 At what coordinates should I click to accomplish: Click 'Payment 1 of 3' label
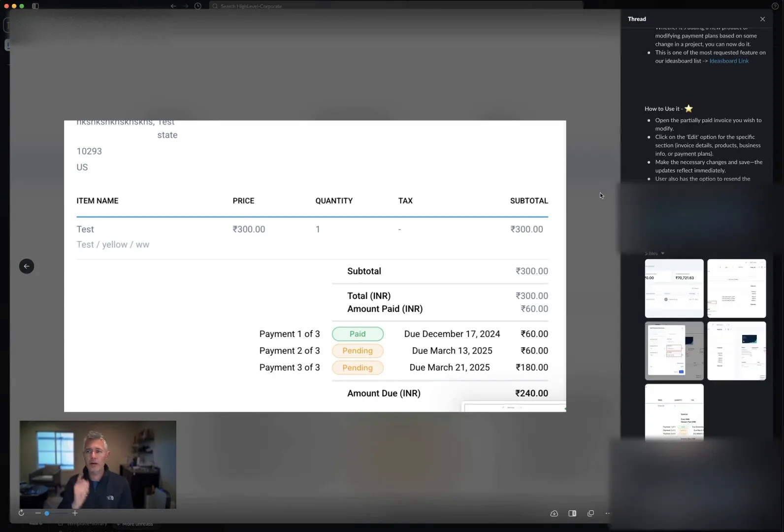[290, 334]
